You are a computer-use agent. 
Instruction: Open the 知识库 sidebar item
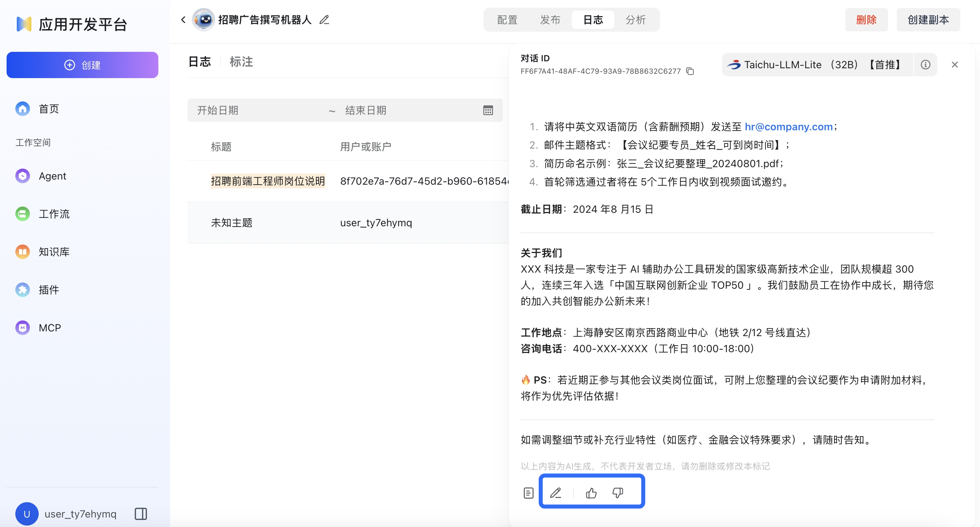(x=54, y=251)
